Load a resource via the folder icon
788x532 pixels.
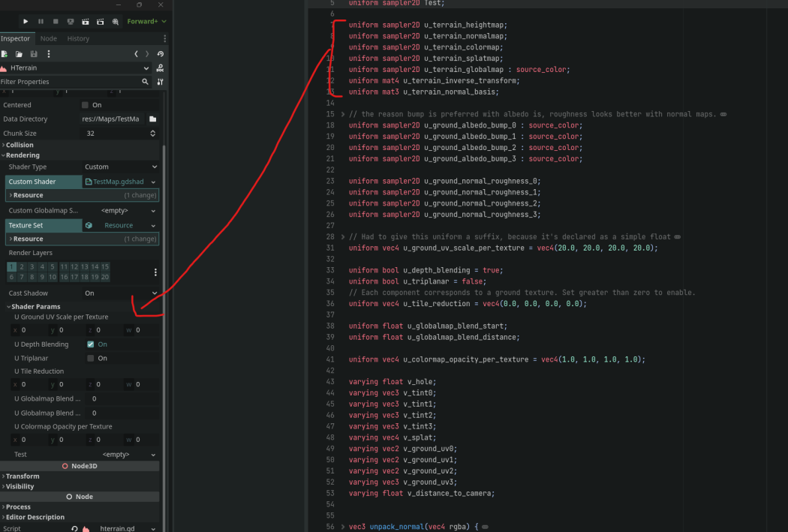pos(19,53)
